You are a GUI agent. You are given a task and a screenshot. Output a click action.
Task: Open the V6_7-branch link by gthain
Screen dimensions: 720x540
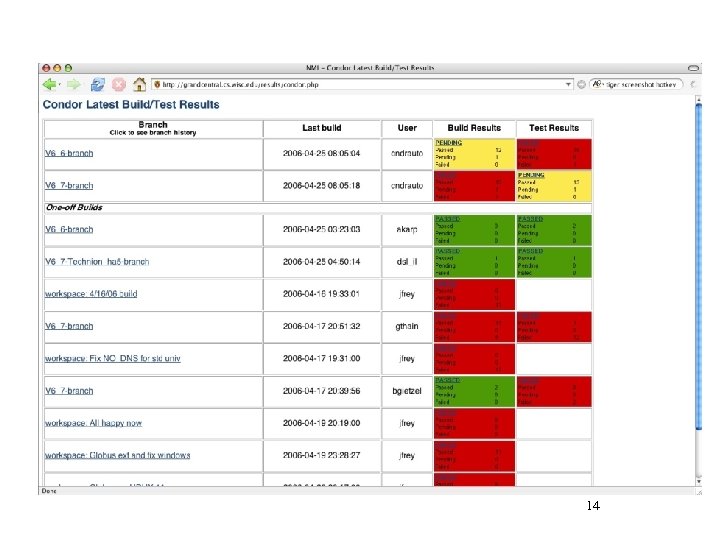pos(69,326)
